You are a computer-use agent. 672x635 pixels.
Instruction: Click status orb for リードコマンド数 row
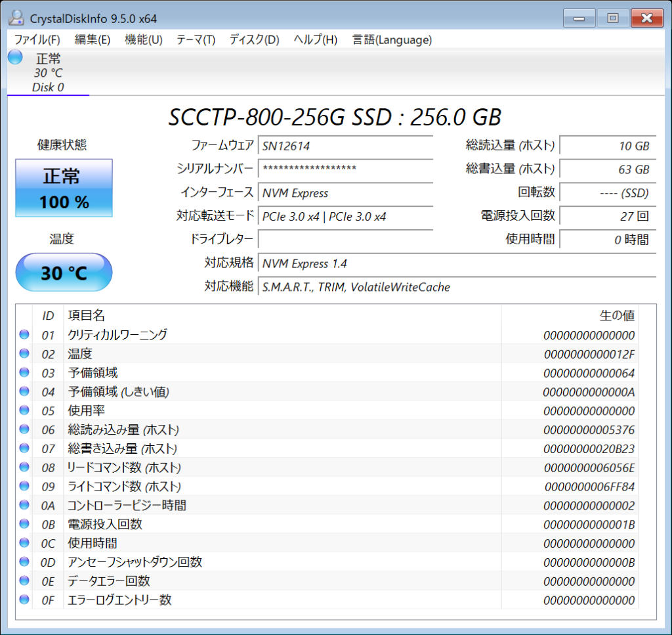point(24,467)
